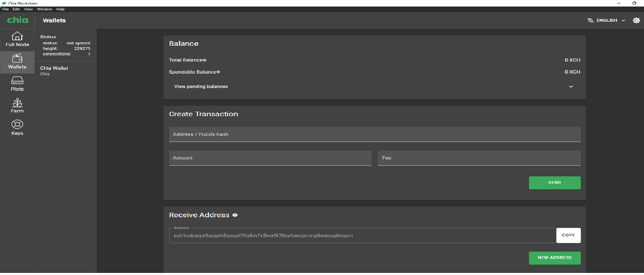
Task: Select the Chia Wallet entry
Action: [x=65, y=70]
